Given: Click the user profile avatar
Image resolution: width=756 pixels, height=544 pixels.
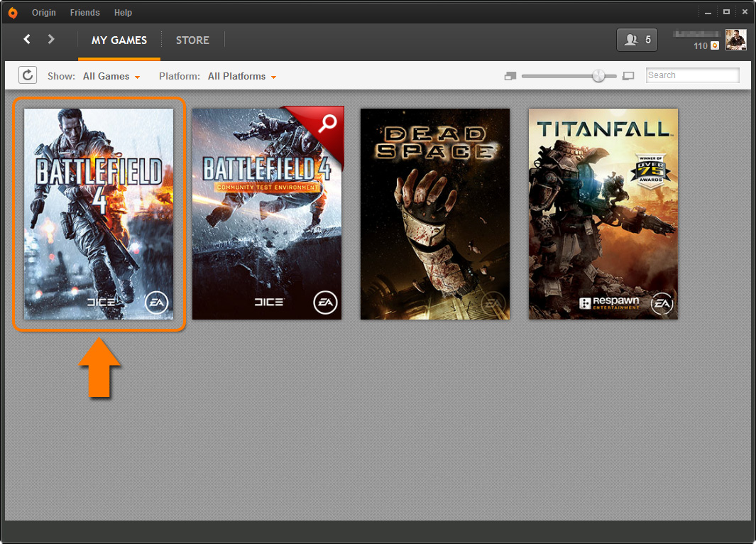Looking at the screenshot, I should tap(735, 40).
